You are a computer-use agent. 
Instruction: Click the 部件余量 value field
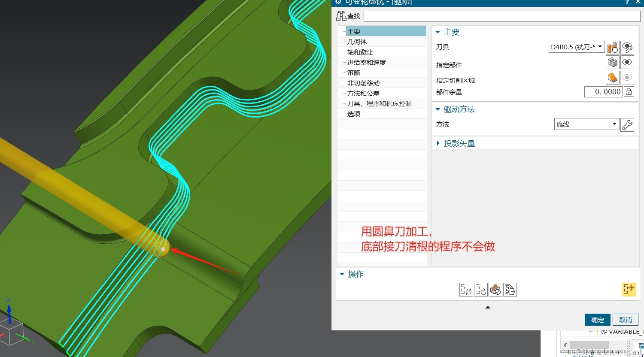[x=604, y=91]
